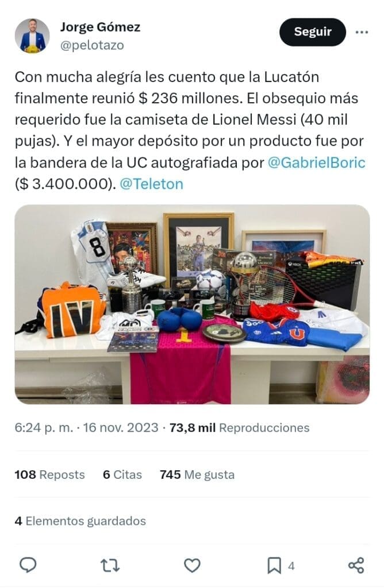Image resolution: width=384 pixels, height=588 pixels.
Task: Follow the account with the Seguir button
Action: pyautogui.click(x=312, y=32)
